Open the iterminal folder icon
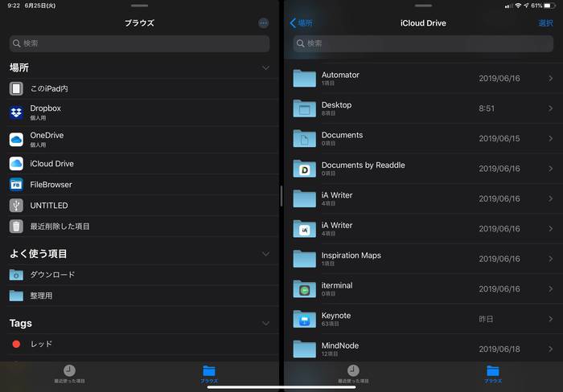Screen dimensions: 563x392 coord(305,289)
